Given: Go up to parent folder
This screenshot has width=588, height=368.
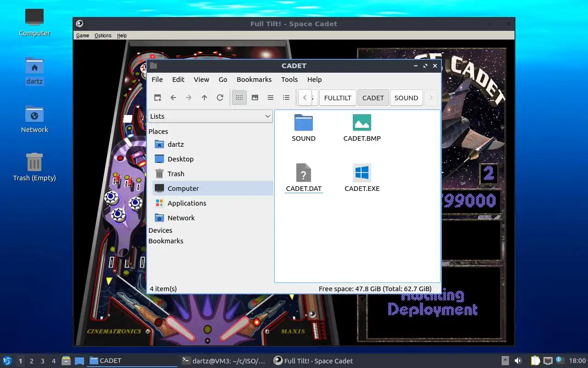Looking at the screenshot, I should click(x=204, y=98).
